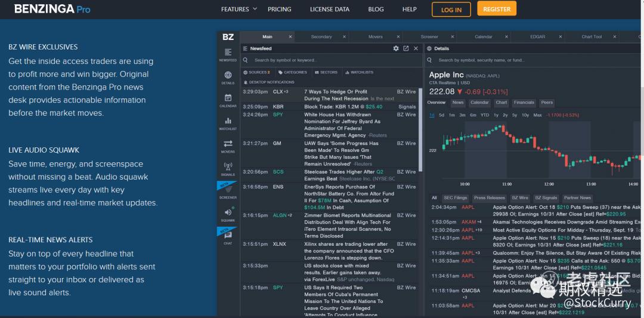
Task: Open the Newsfeed sidebar icon
Action: [x=228, y=55]
